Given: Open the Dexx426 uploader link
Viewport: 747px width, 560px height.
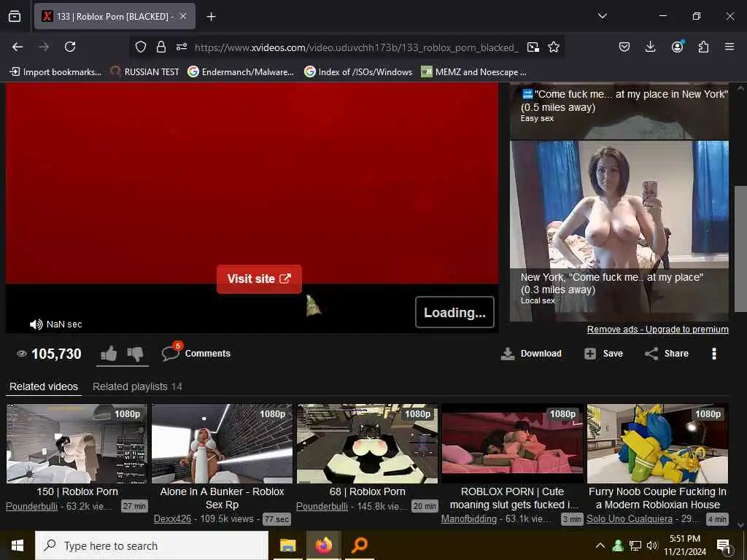Looking at the screenshot, I should point(172,518).
